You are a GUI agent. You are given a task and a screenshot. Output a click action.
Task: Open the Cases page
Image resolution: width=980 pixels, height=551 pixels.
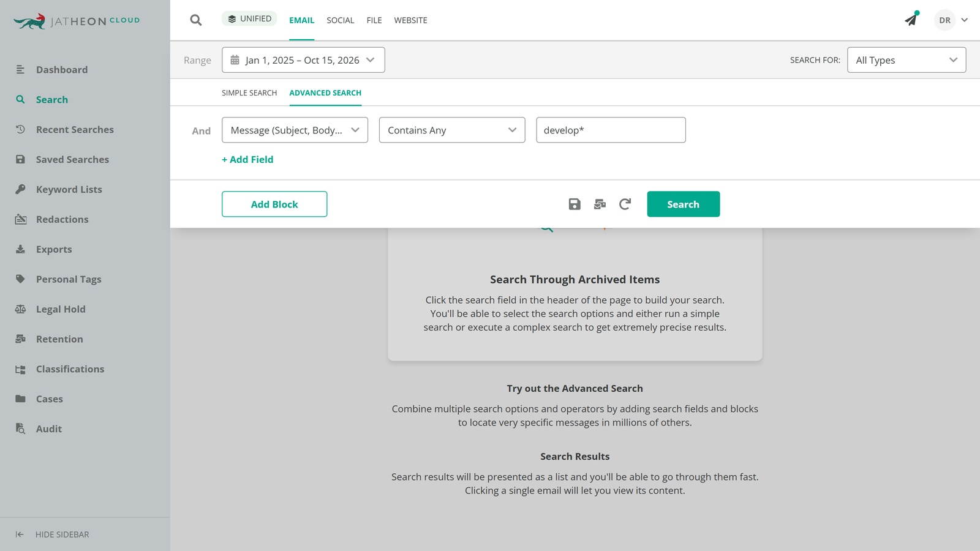click(50, 399)
